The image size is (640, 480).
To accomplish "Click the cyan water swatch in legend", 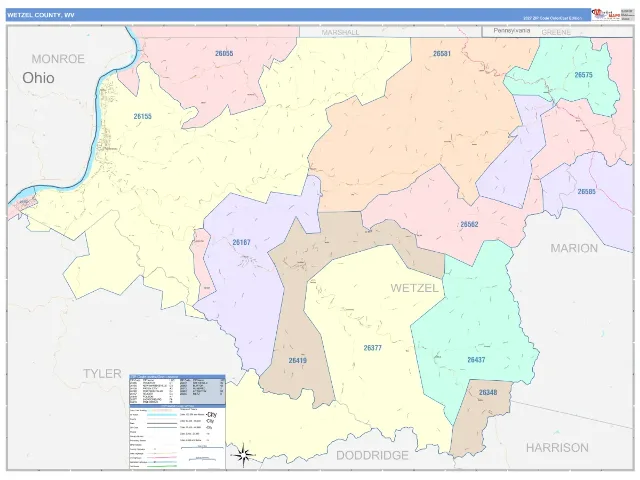I will point(162,415).
